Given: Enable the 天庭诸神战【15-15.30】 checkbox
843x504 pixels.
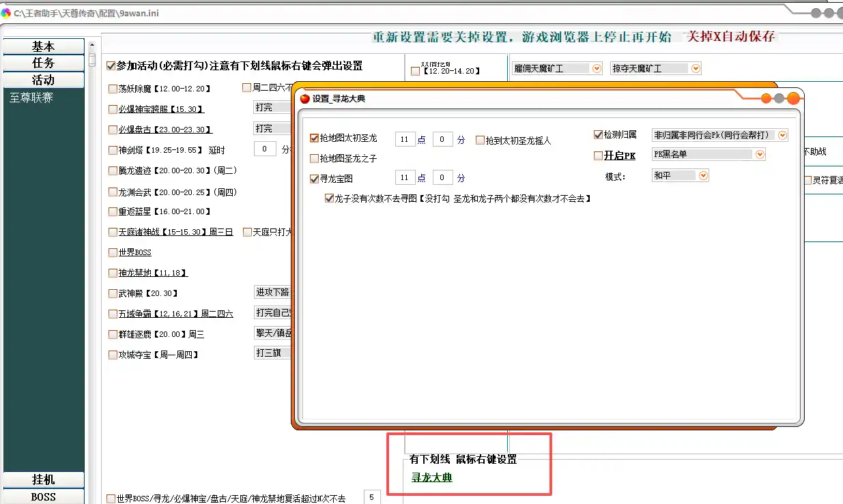Looking at the screenshot, I should [113, 232].
